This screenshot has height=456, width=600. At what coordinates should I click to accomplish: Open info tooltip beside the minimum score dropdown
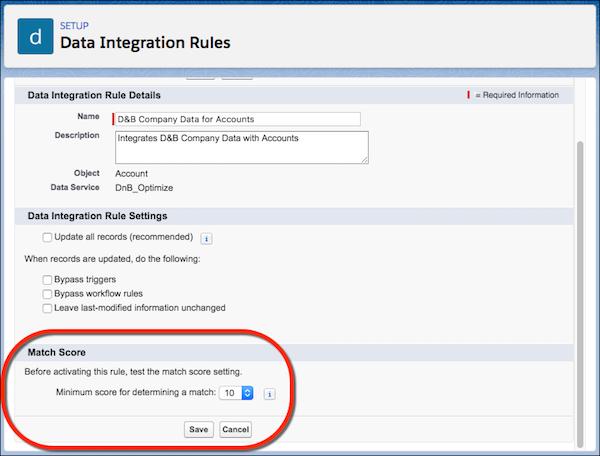tap(269, 394)
